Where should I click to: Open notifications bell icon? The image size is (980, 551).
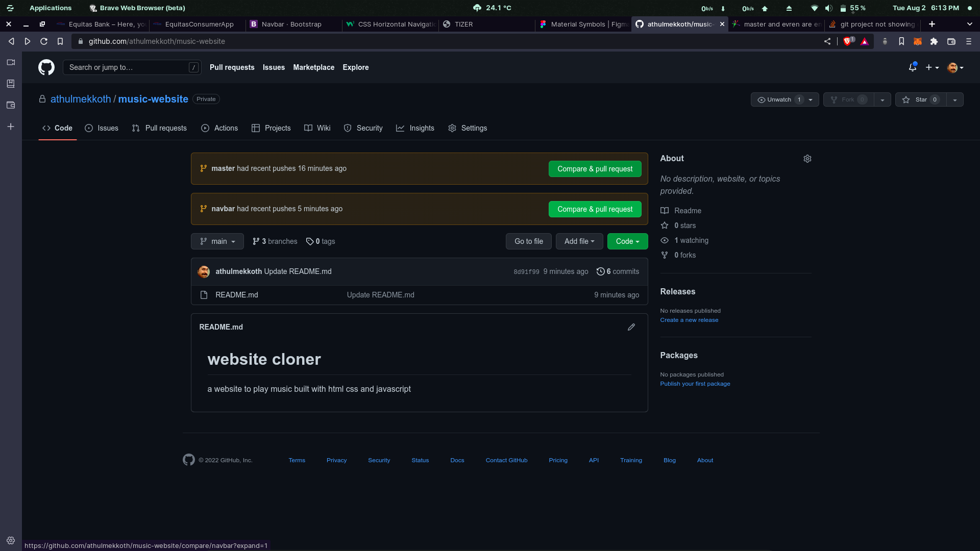click(x=913, y=67)
